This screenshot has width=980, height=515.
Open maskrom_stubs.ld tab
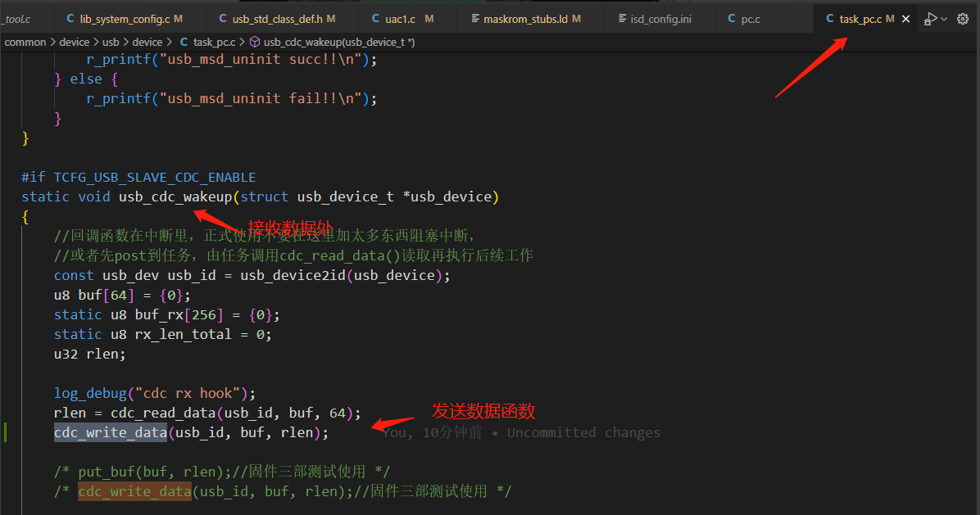click(525, 20)
